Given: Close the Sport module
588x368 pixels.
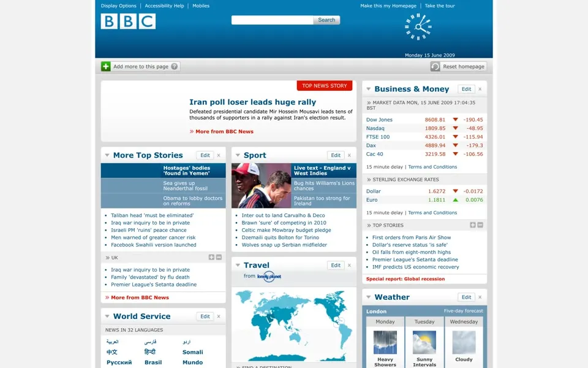Looking at the screenshot, I should click(349, 155).
